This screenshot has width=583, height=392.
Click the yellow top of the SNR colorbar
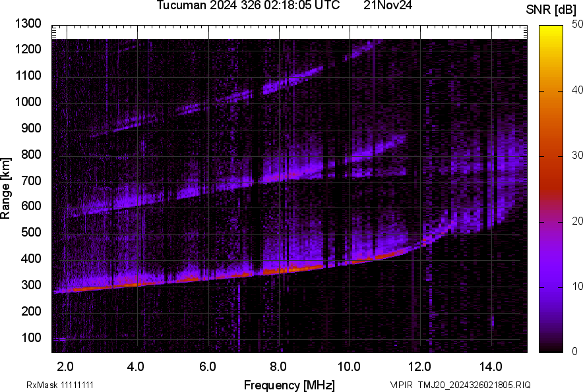[551, 30]
